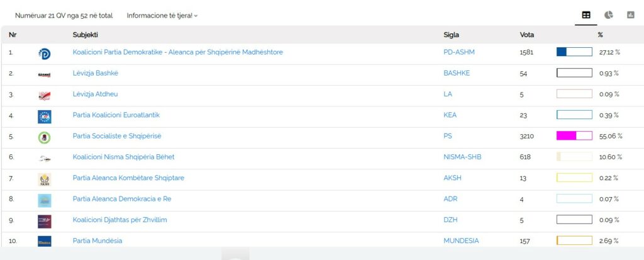The height and width of the screenshot is (260, 644).
Task: Click the PS magenta percentage bar
Action: coord(574,136)
